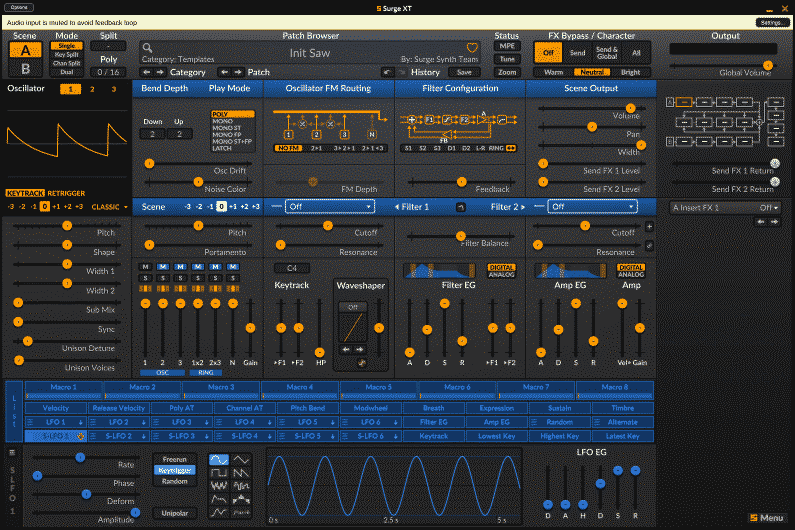Screen dimensions: 795x530
Task: Toggle the Unipolar LFO button
Action: pyautogui.click(x=174, y=513)
